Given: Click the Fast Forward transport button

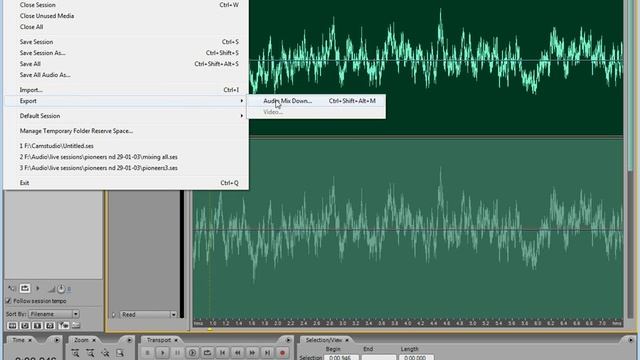Looking at the screenshot, I should [252, 353].
